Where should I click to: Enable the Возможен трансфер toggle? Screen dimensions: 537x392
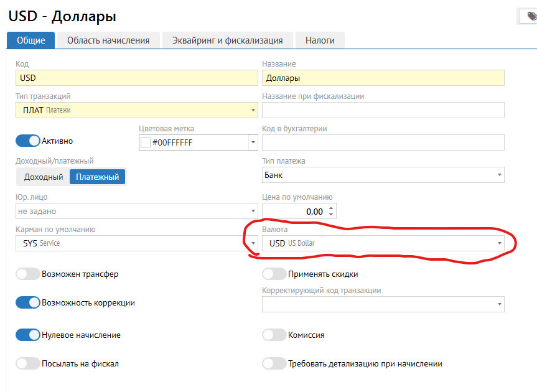point(27,274)
